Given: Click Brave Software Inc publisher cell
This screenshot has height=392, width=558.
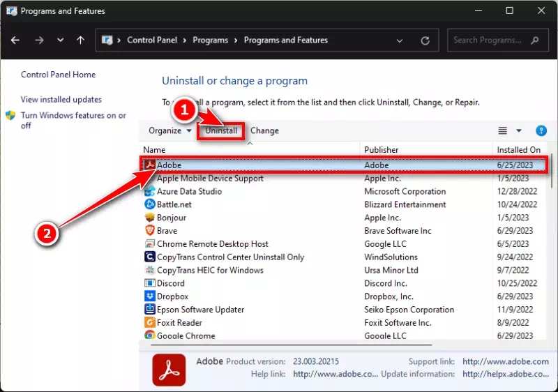Looking at the screenshot, I should tap(398, 231).
